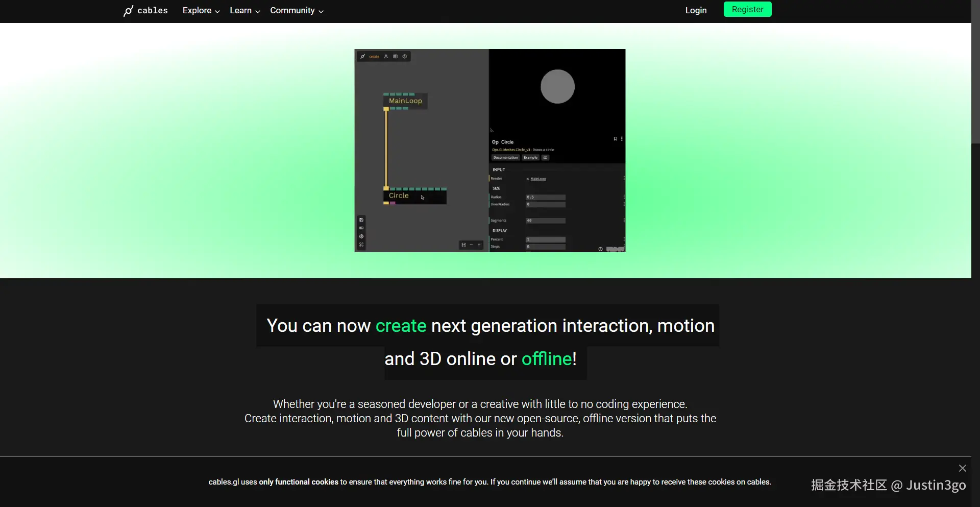980x507 pixels.
Task: Close the cookie notice banner
Action: coord(962,468)
